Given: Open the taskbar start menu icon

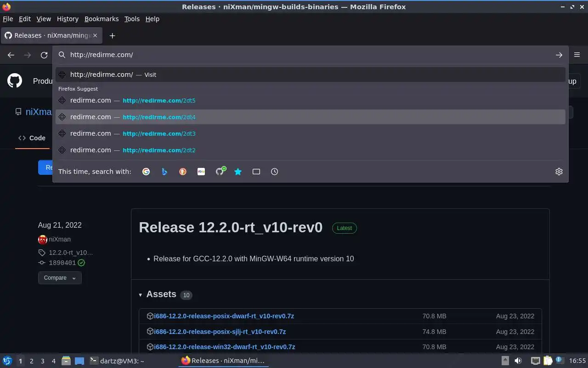Looking at the screenshot, I should click(7, 361).
